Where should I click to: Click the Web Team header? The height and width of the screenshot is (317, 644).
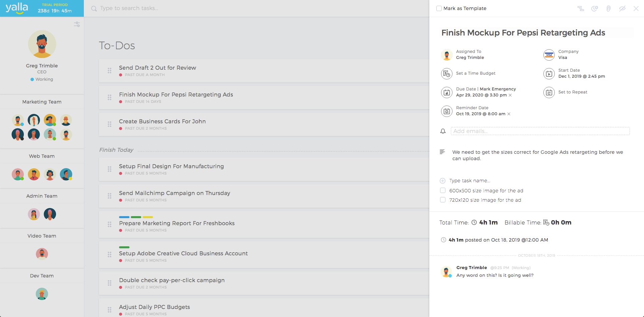[42, 156]
